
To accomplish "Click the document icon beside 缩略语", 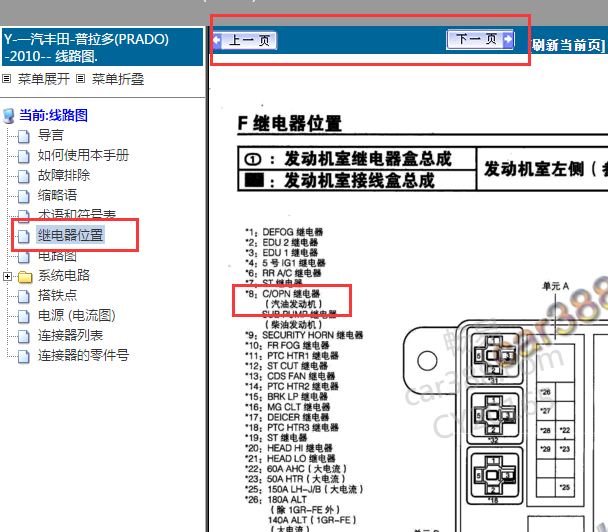I will pos(24,196).
